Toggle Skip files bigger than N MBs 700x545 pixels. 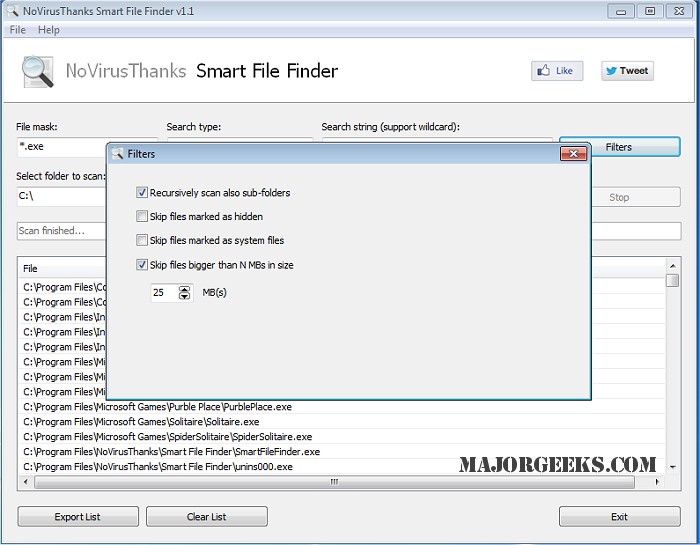[142, 265]
